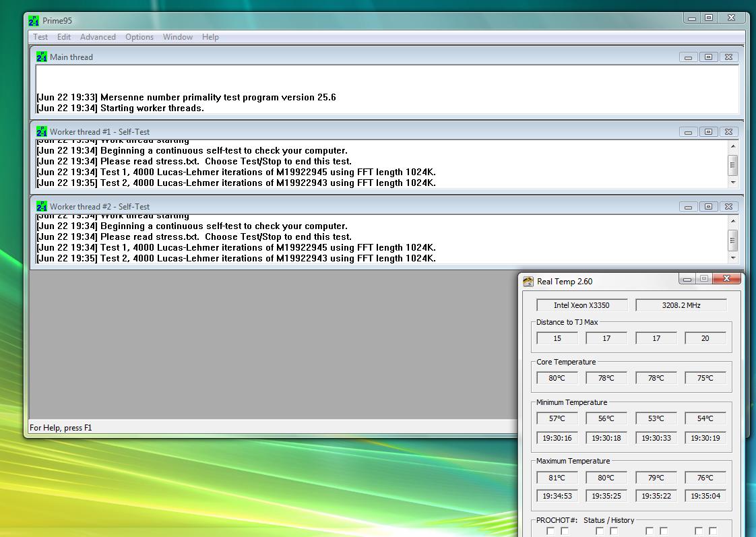756x537 pixels.
Task: Click scroll-down arrow in Worker thread #1
Action: click(x=733, y=182)
